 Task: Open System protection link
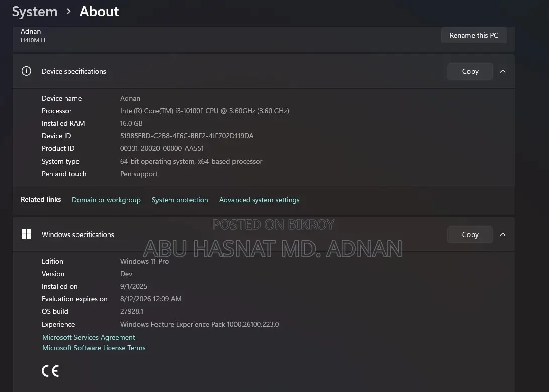180,200
